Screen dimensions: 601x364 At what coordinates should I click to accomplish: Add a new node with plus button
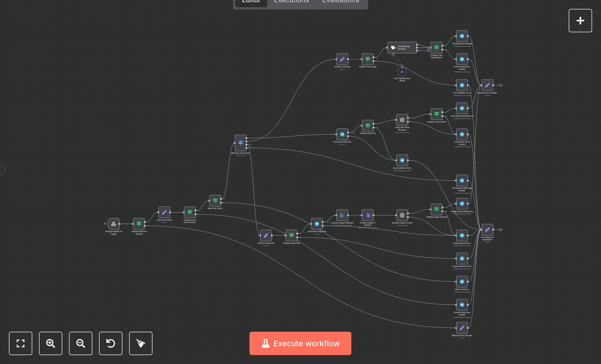pyautogui.click(x=580, y=21)
